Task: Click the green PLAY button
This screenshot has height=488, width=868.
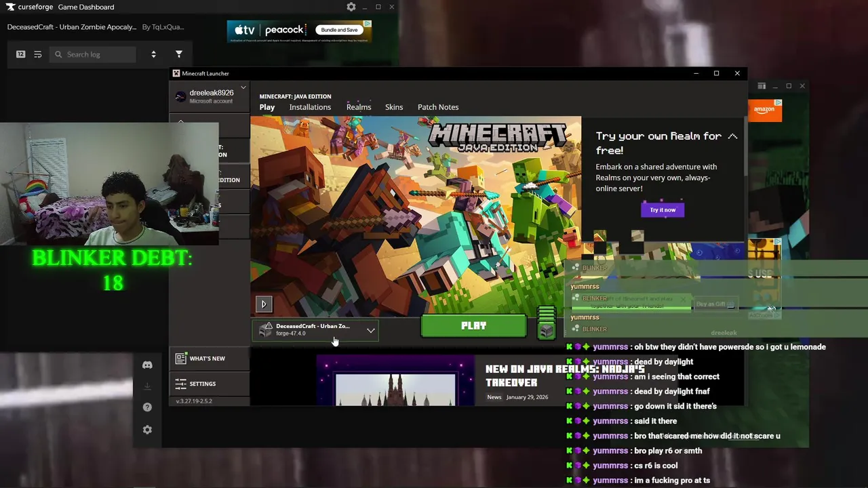Action: (473, 326)
